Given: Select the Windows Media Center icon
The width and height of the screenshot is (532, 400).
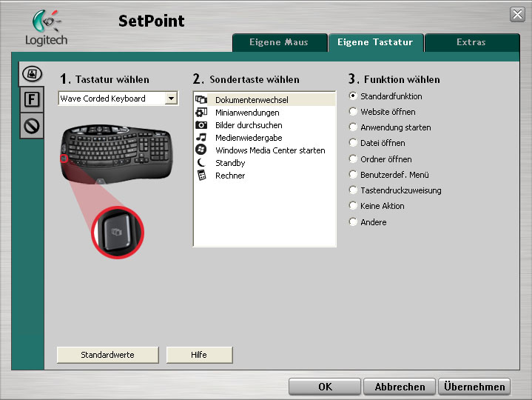Looking at the screenshot, I should (201, 150).
